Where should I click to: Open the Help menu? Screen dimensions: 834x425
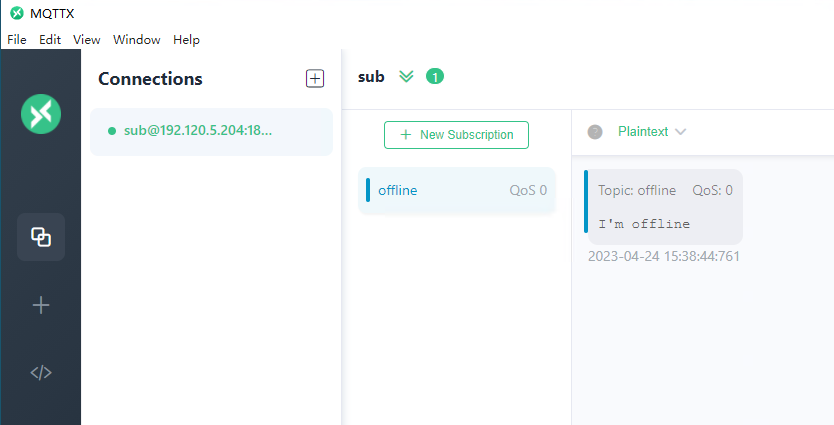point(186,40)
